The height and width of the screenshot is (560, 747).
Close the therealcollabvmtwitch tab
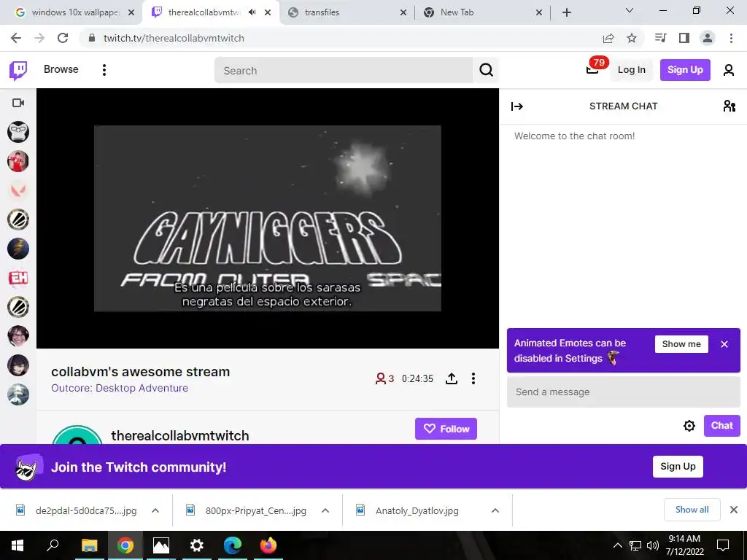pyautogui.click(x=268, y=12)
